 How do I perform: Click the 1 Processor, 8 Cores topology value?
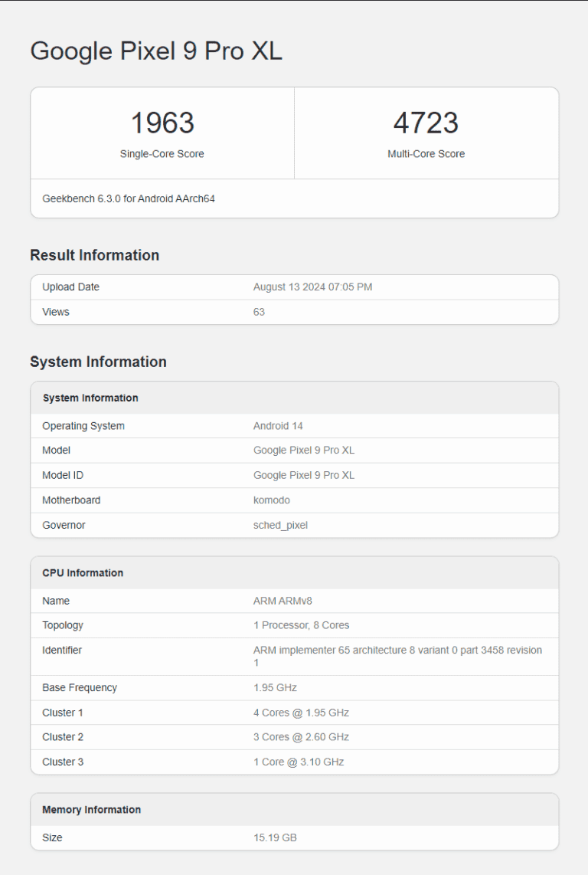(x=301, y=625)
